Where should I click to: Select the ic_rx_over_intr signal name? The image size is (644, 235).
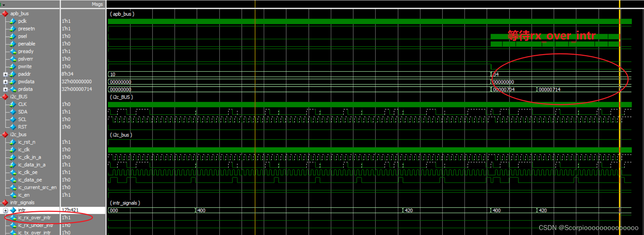34,218
